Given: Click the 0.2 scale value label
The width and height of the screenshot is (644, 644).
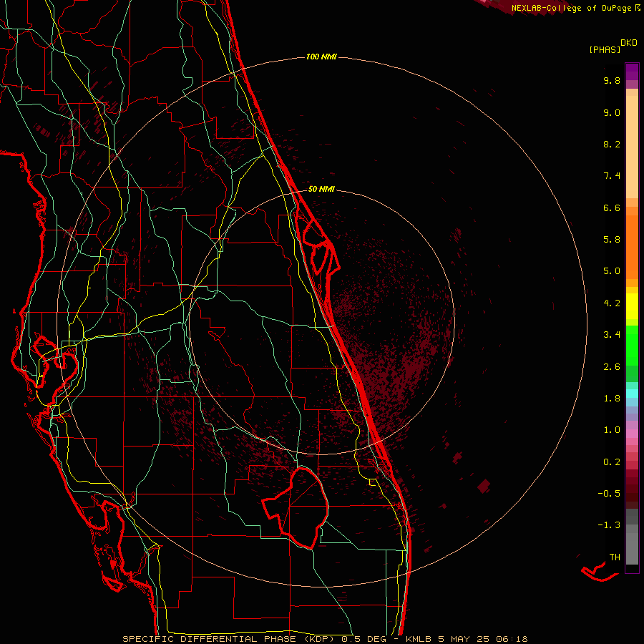Looking at the screenshot, I should pyautogui.click(x=612, y=462).
